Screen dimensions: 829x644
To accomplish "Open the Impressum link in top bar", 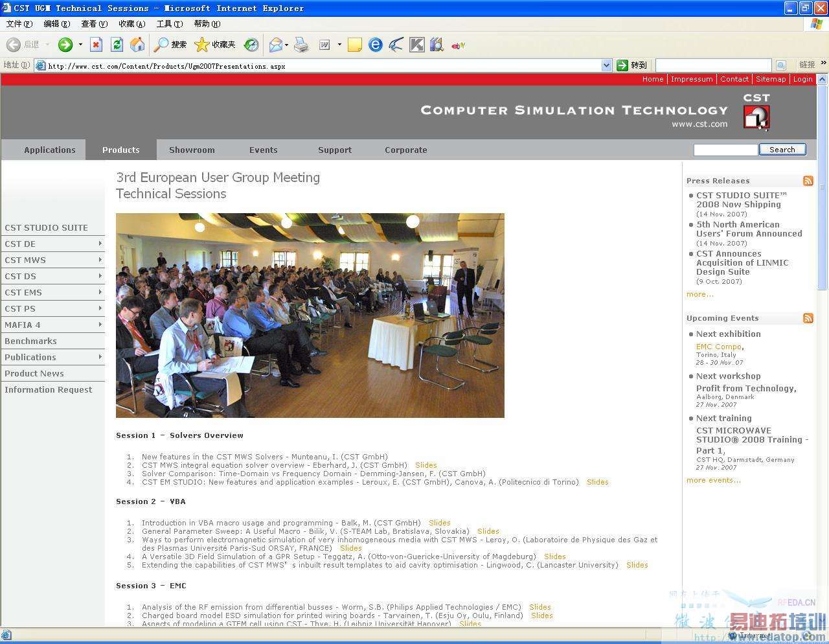I will [692, 79].
